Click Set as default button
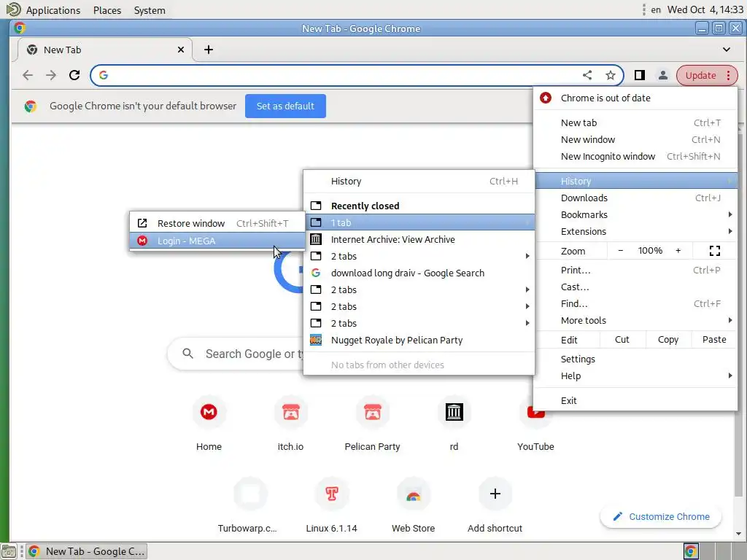 pos(285,106)
